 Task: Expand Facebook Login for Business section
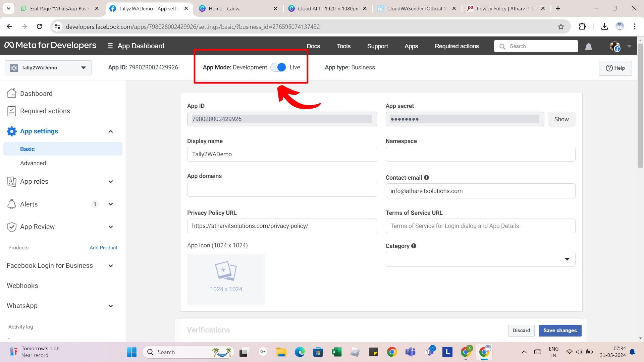[x=111, y=266]
